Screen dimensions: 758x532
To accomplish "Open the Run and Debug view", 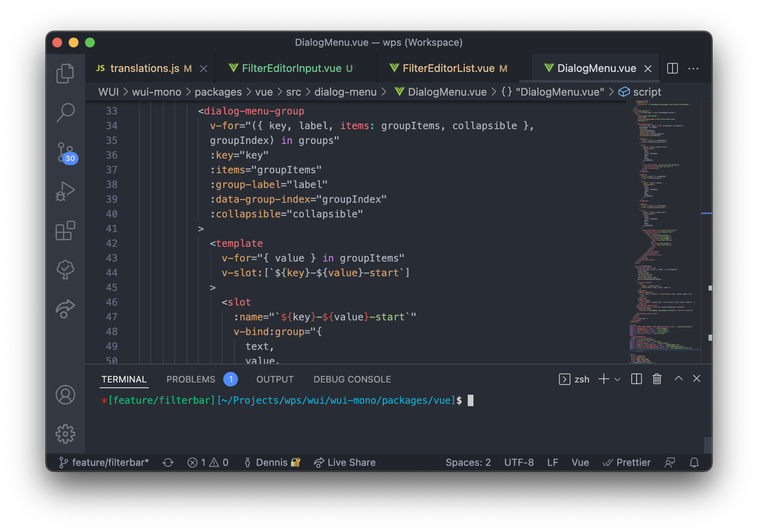I will pyautogui.click(x=65, y=191).
